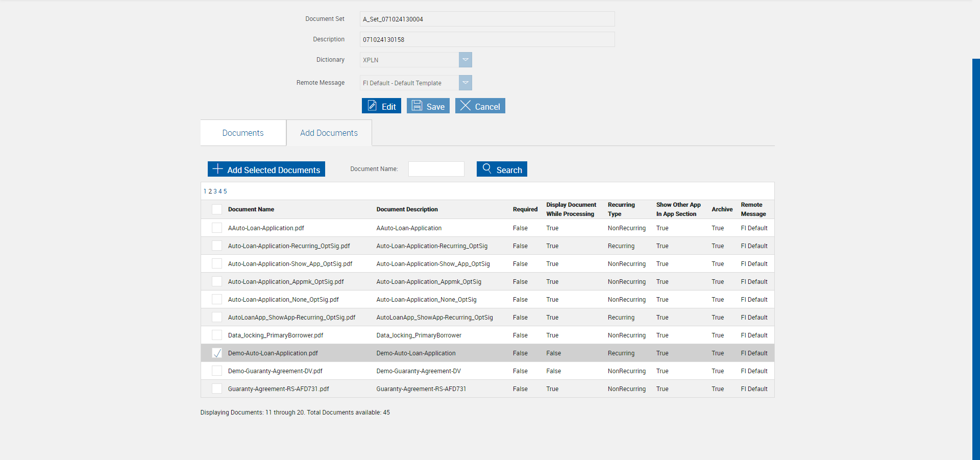Select the Guaranty-Agreement-RS-AFD731.pdf checkbox
This screenshot has width=980, height=460.
[217, 389]
